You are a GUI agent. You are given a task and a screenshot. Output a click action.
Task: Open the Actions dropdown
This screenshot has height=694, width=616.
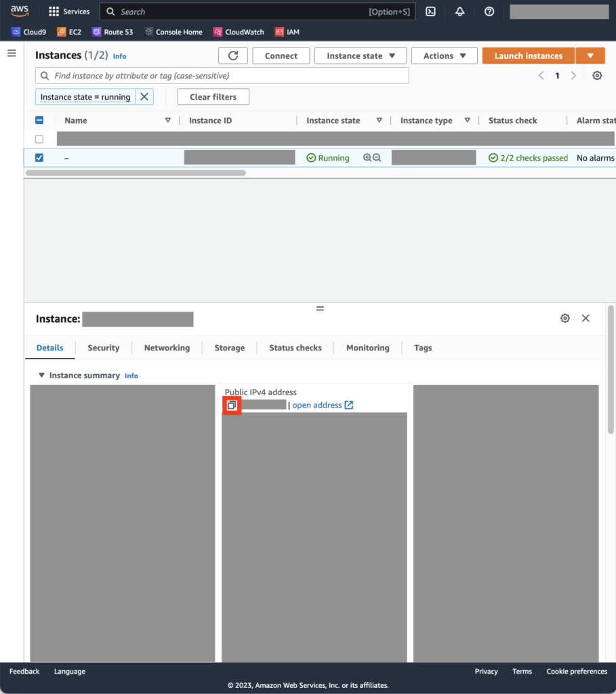click(x=445, y=56)
